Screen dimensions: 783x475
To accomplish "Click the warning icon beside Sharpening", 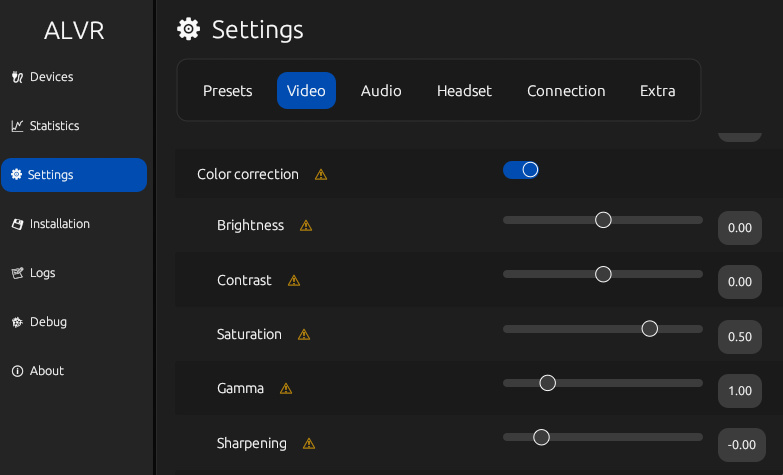I will [x=309, y=443].
